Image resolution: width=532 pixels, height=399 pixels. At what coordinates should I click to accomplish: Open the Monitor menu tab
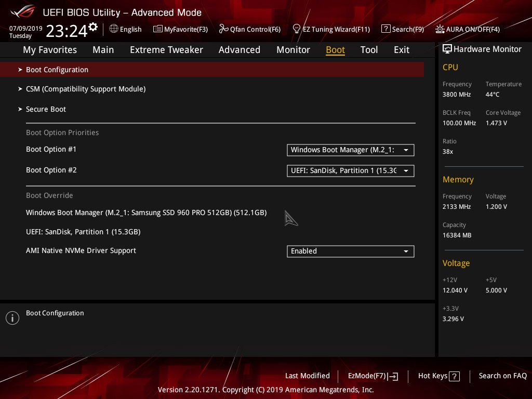click(x=293, y=49)
